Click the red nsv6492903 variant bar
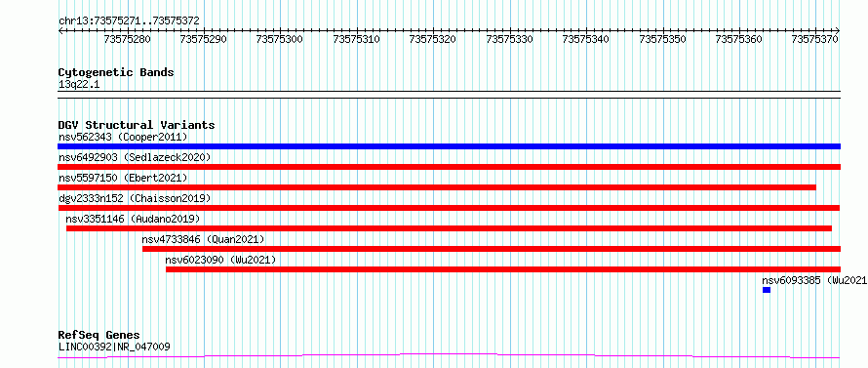 (449, 167)
